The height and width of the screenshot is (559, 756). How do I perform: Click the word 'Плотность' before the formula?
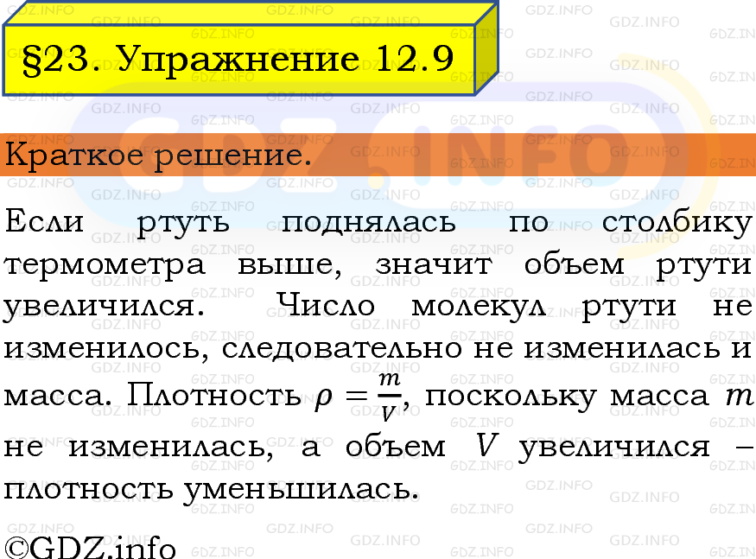click(214, 396)
